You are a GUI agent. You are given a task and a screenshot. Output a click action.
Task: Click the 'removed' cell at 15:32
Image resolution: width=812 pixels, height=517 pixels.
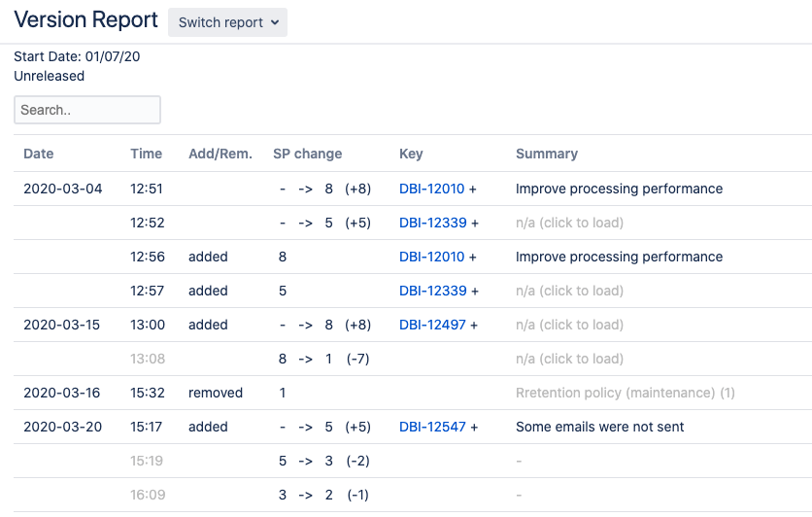(x=216, y=393)
